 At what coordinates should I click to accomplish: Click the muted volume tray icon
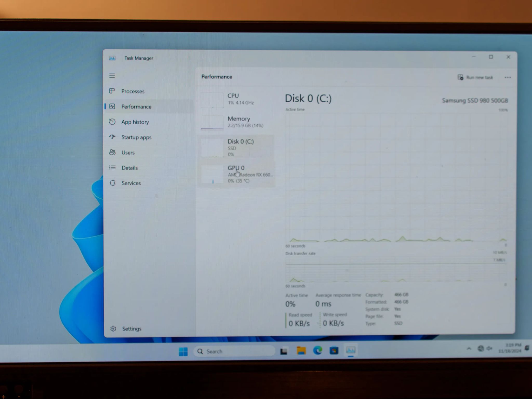pyautogui.click(x=489, y=348)
